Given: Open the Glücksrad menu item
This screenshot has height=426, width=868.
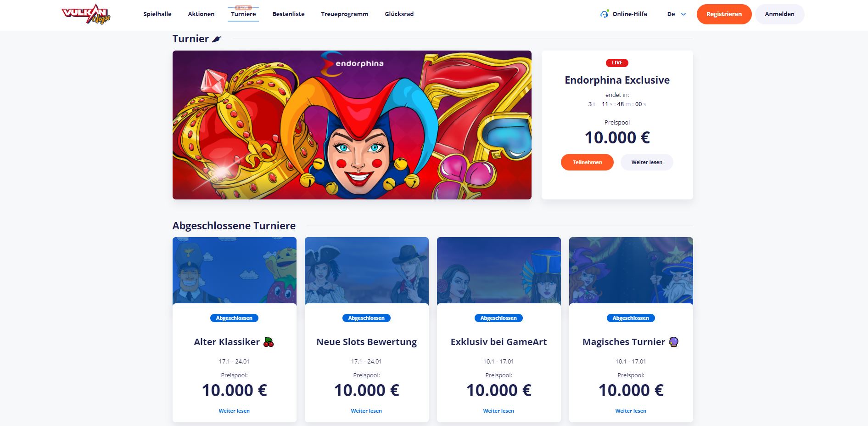Looking at the screenshot, I should click(399, 14).
